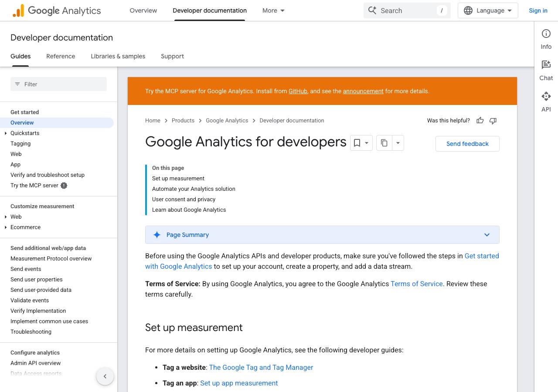Open the API side panel
The width and height of the screenshot is (558, 392).
[546, 102]
